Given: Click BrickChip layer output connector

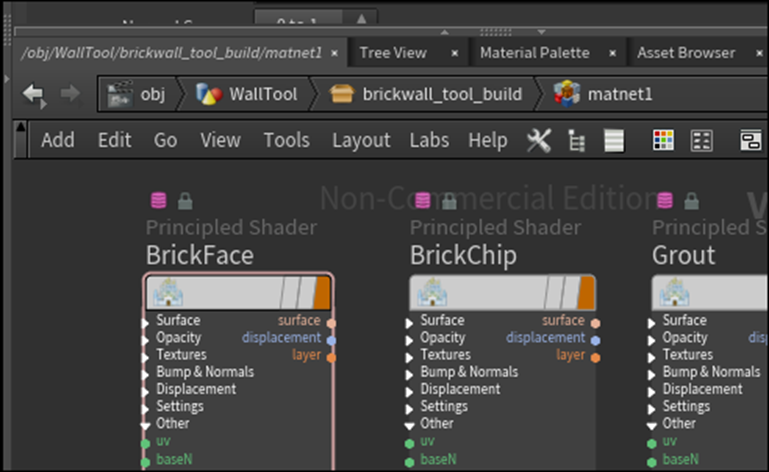Looking at the screenshot, I should (x=595, y=357).
